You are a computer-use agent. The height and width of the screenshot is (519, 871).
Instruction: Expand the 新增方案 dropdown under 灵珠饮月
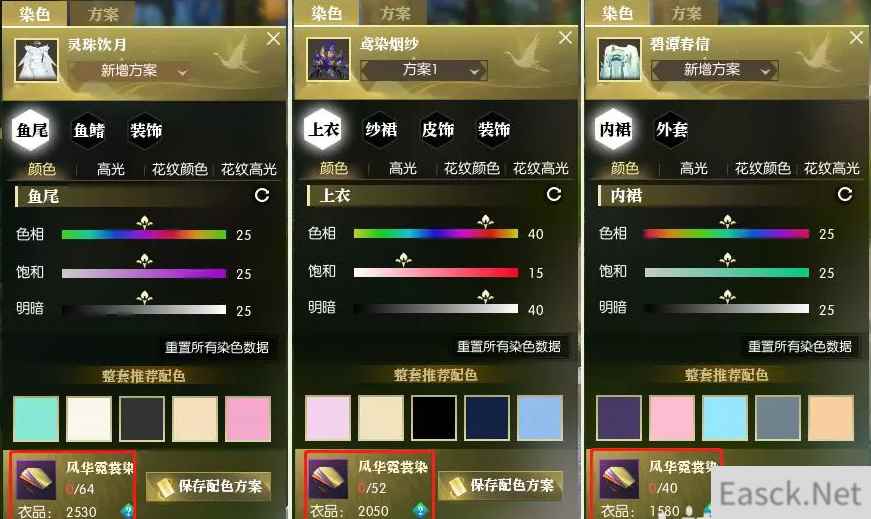(131, 71)
